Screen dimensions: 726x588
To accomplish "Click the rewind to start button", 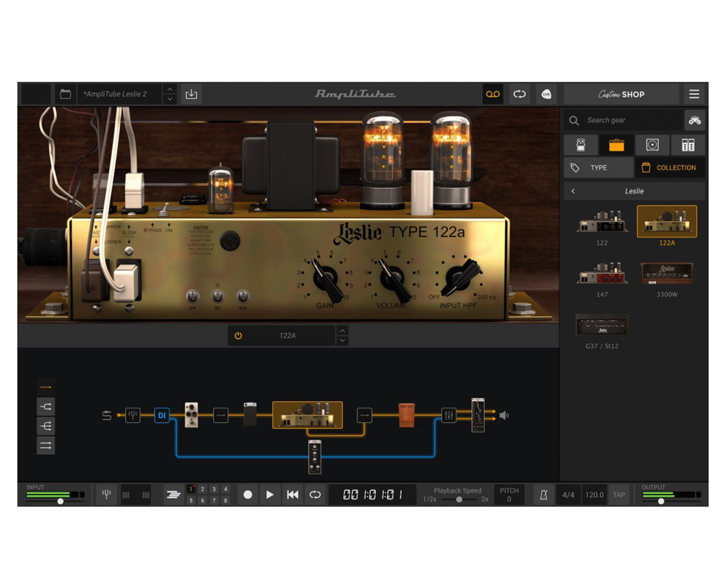I will (x=292, y=495).
